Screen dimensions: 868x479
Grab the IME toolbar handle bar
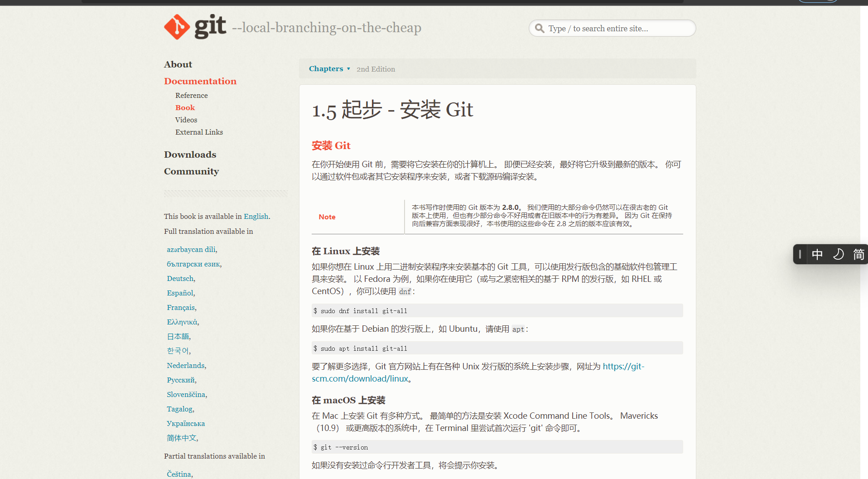coord(800,254)
